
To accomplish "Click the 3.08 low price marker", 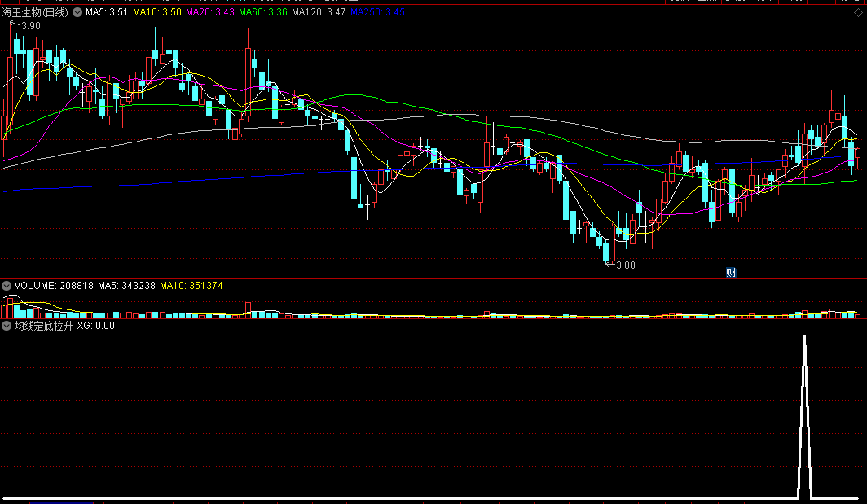I will [626, 265].
